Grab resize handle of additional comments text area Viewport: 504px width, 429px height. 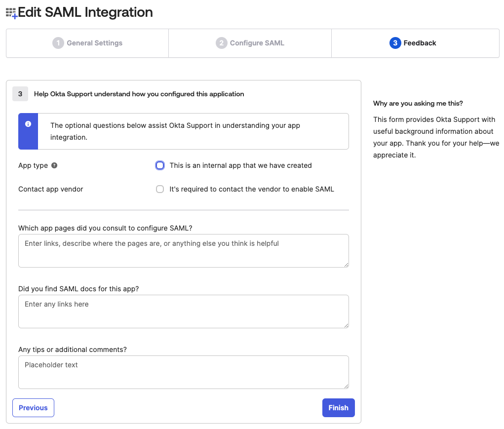[x=346, y=386]
